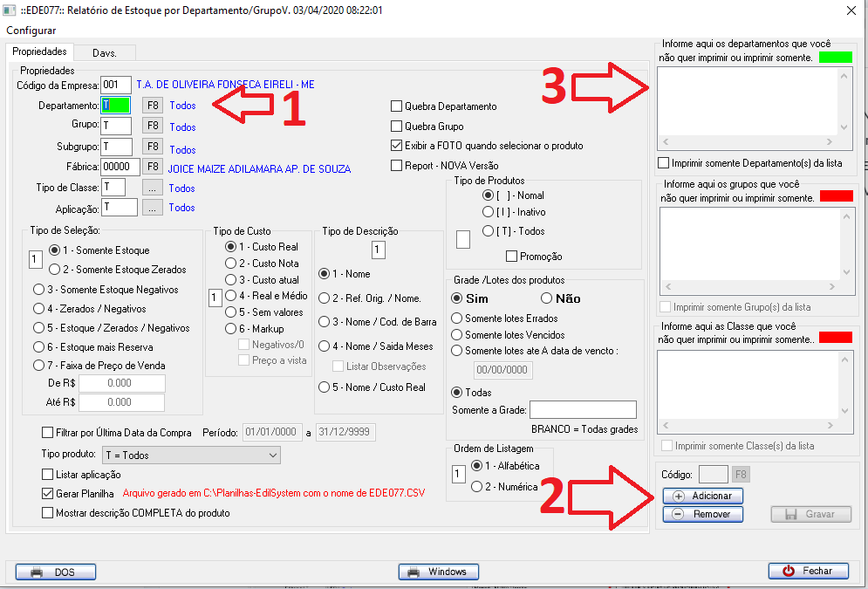Expand the Tipo produto dropdown
Screen dimensions: 868x589
point(273,455)
